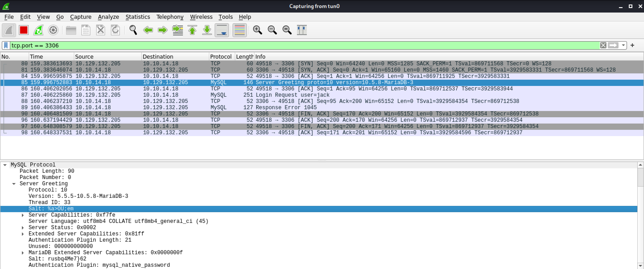Click details pane scrollbar down arrow
The image size is (644, 269).
point(640,266)
